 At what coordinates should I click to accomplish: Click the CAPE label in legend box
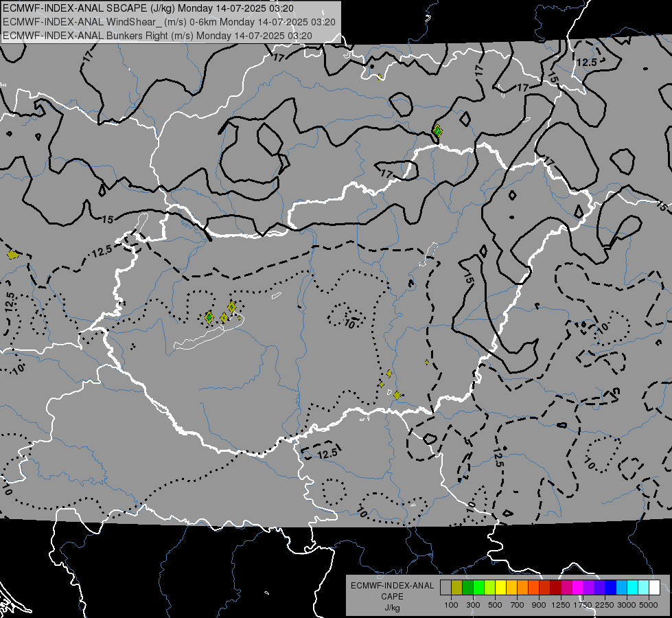click(392, 597)
